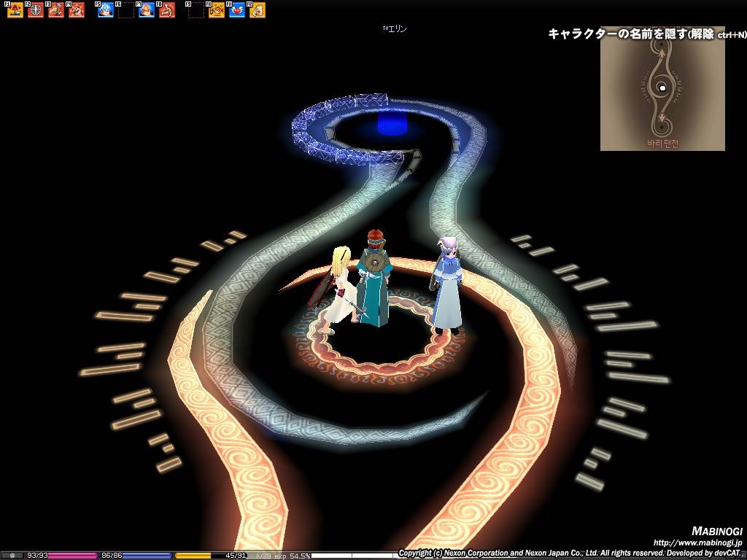747x560 pixels.
Task: Click the hide character names notice text
Action: (647, 34)
